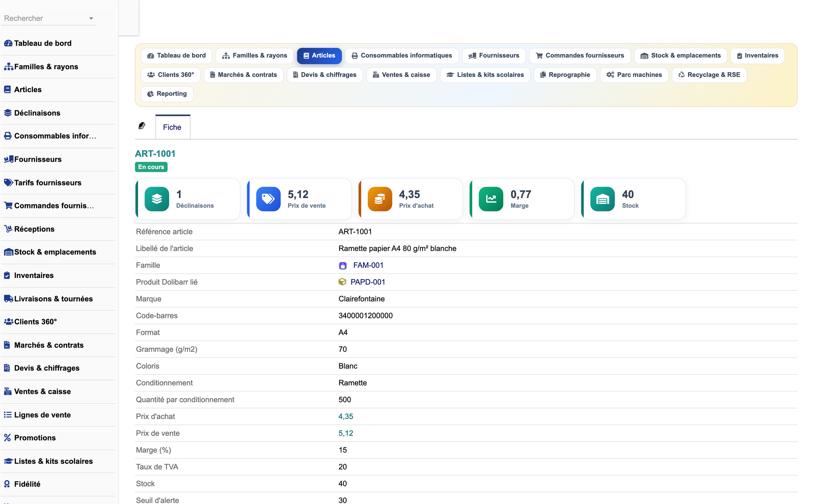Viewport: 815px width, 504px height.
Task: Open the Familles & rayons top menu button
Action: (255, 56)
